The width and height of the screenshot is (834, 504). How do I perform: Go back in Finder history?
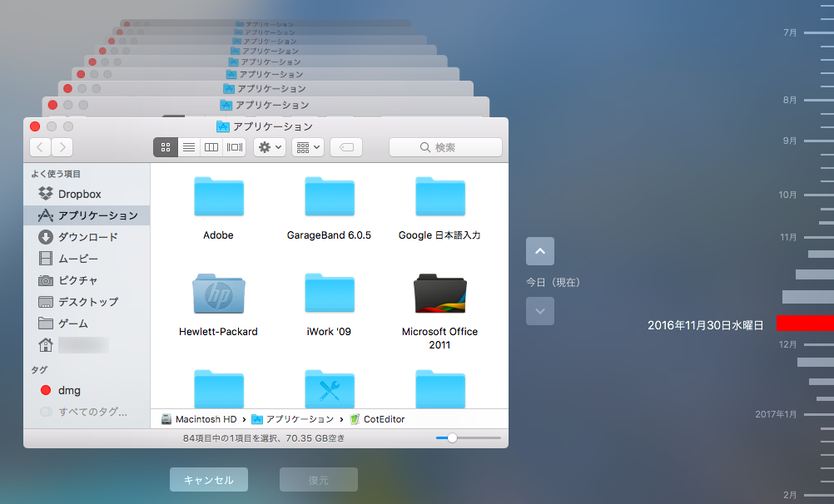tap(41, 147)
